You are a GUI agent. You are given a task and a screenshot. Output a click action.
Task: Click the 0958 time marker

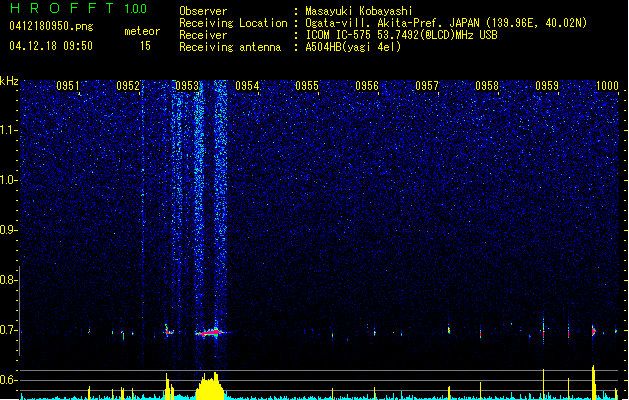tap(487, 86)
